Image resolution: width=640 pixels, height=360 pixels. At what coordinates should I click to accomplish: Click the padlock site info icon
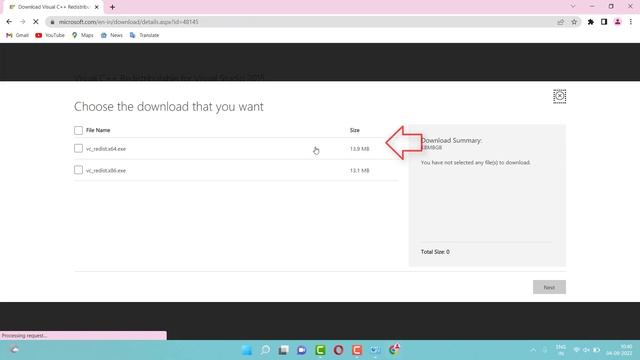[52, 22]
